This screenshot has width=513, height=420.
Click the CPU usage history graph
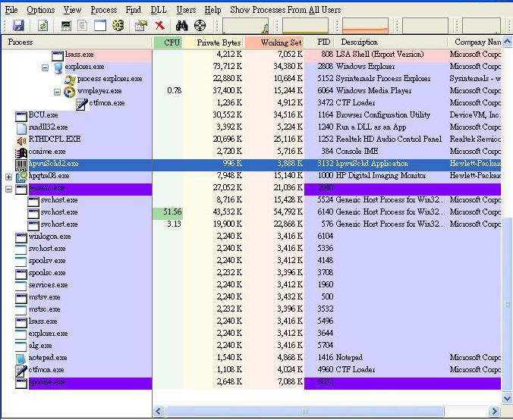[x=246, y=26]
